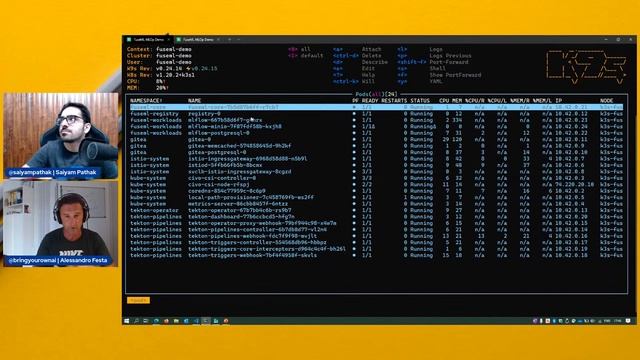Click the K8s Rev version text
The height and width of the screenshot is (360, 640).
coord(175,75)
